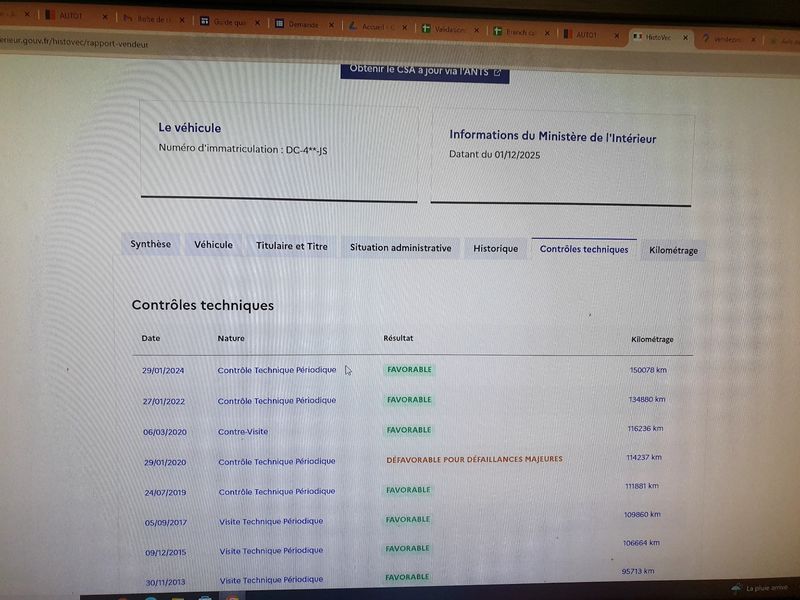The width and height of the screenshot is (800, 600).
Task: Open the Titulaire et Titre tab
Action: (x=291, y=246)
